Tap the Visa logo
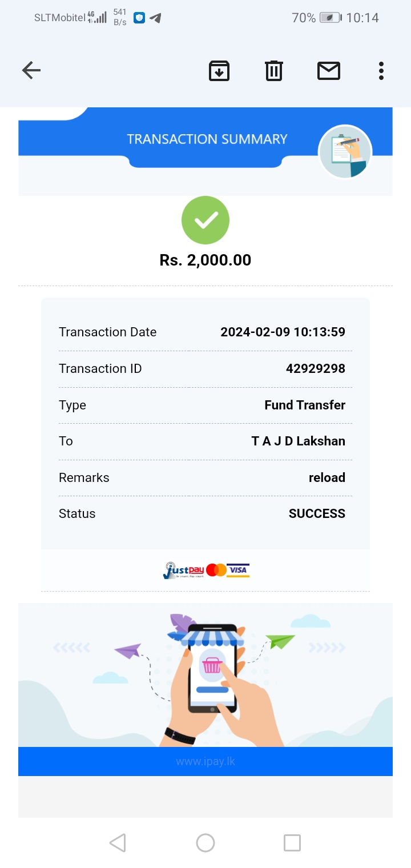This screenshot has height=868, width=411. 238,570
